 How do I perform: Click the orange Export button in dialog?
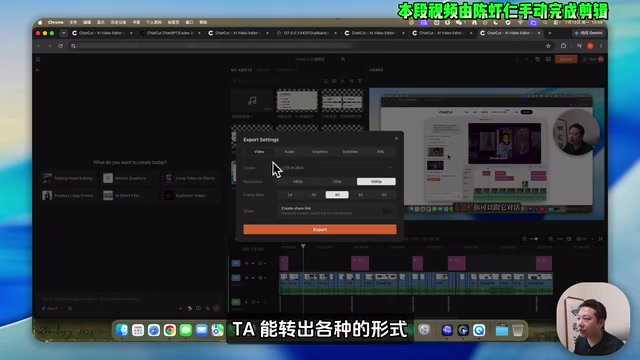(x=320, y=230)
